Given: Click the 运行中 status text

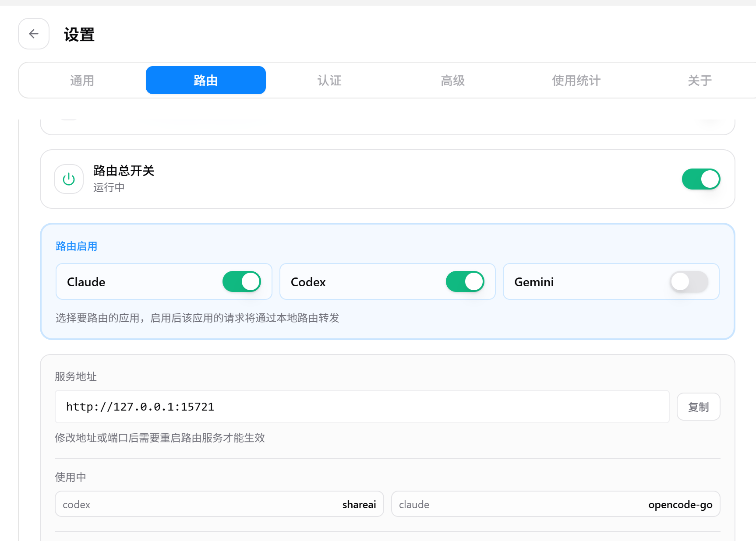Looking at the screenshot, I should pos(109,187).
